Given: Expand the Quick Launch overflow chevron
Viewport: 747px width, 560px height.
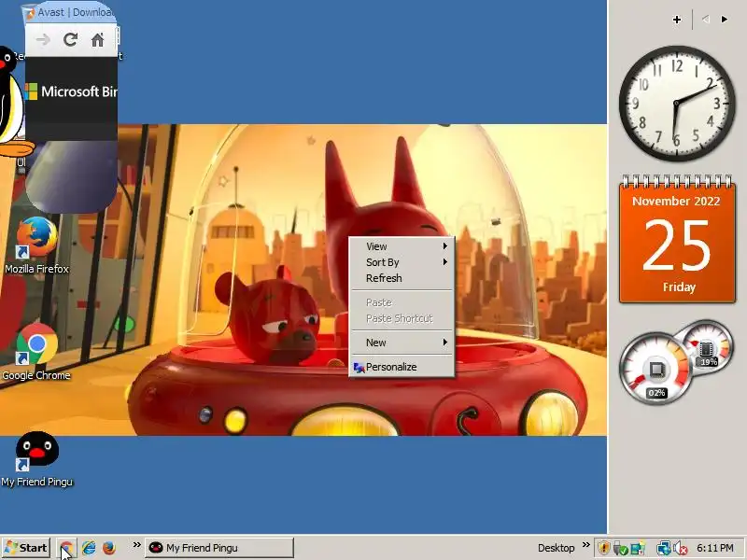Looking at the screenshot, I should pos(136,545).
